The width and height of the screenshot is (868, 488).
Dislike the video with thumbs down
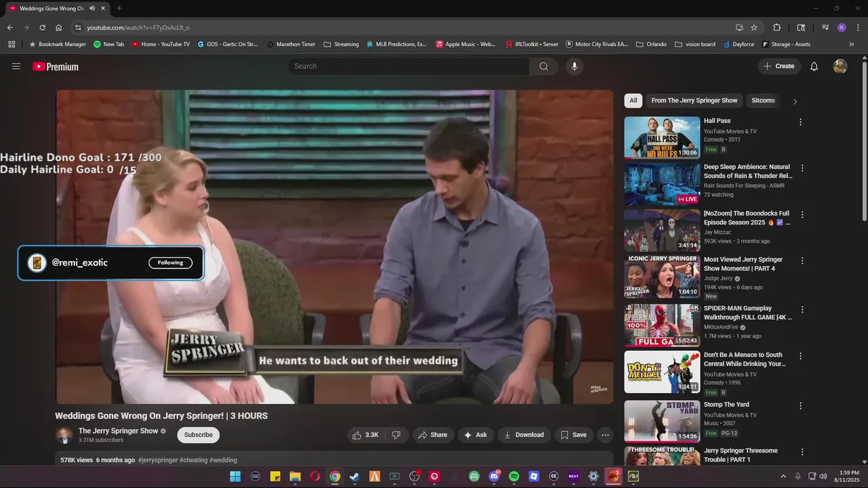click(397, 435)
